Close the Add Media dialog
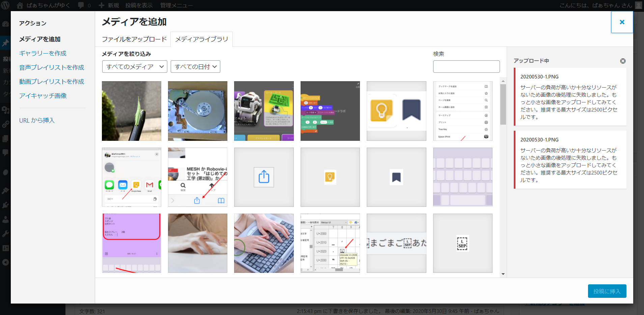 click(622, 22)
